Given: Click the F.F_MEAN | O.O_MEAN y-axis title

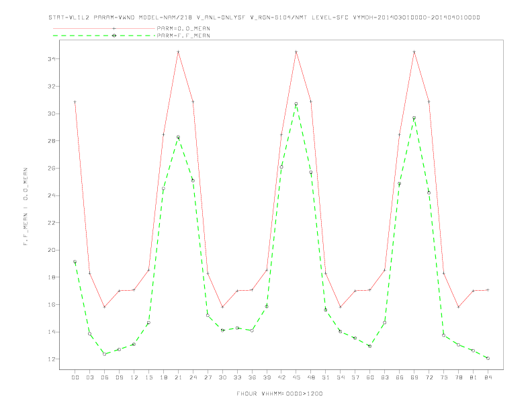Looking at the screenshot, I should [x=26, y=207].
